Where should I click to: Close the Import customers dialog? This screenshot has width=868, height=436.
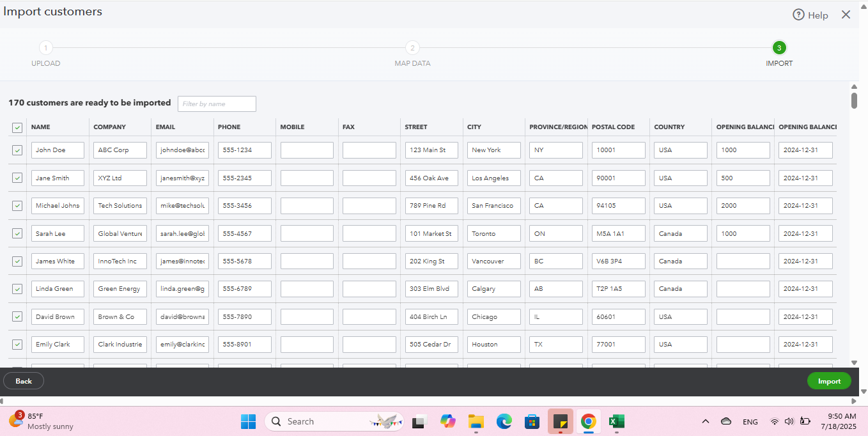846,15
